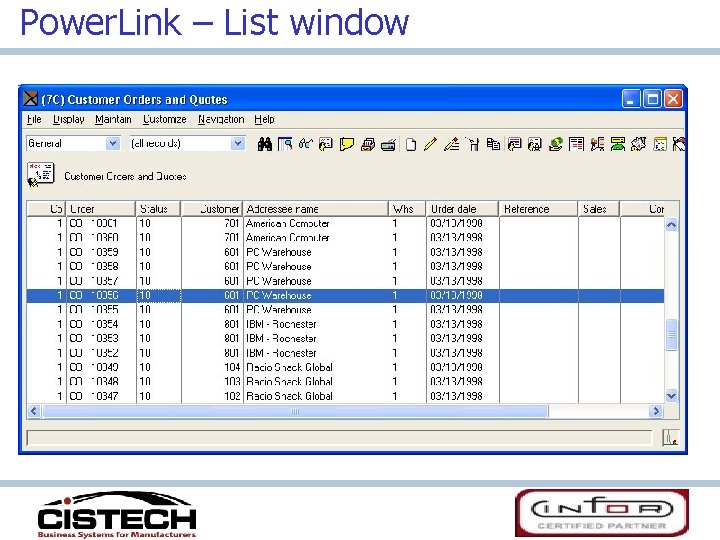Open the Display menu
Screen dimensions: 720x540
(x=68, y=119)
